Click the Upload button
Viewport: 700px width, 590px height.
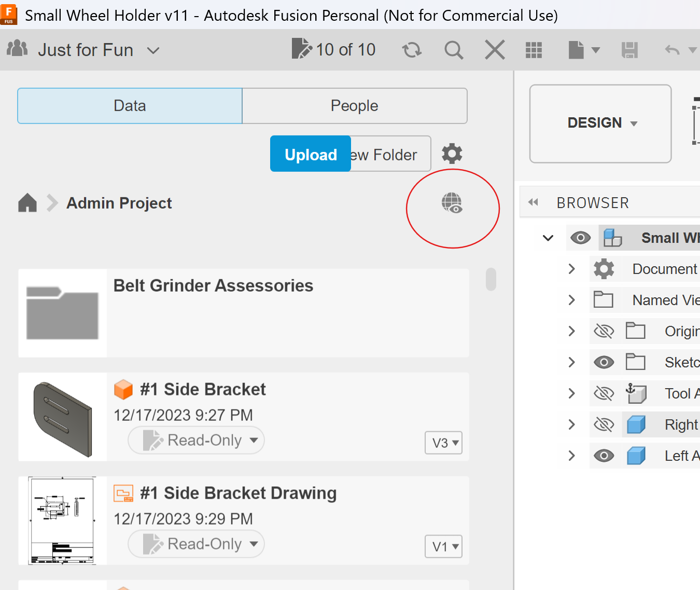pyautogui.click(x=311, y=154)
